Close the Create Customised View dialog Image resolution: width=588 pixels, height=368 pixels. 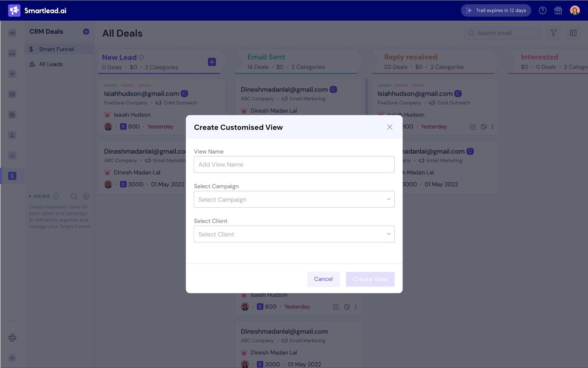click(390, 127)
